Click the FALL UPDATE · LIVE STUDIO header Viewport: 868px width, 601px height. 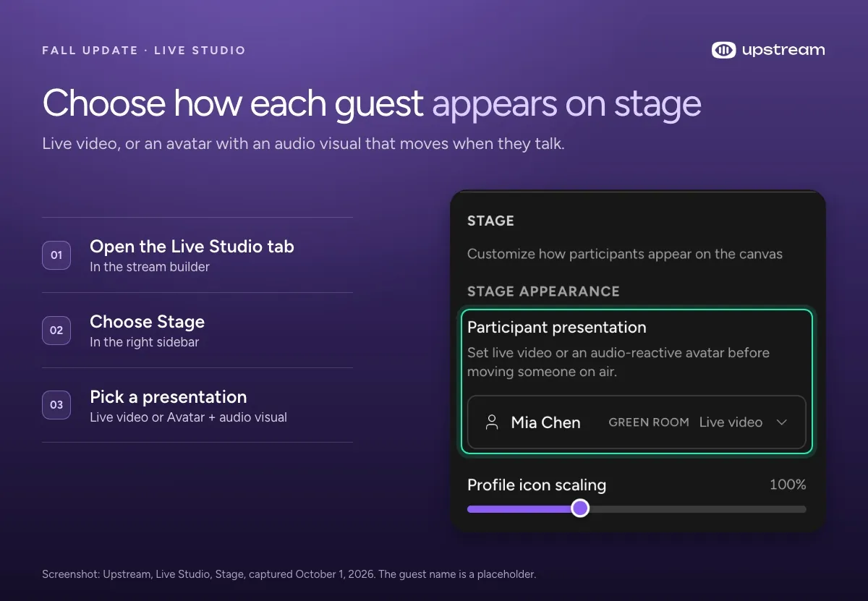pos(144,51)
